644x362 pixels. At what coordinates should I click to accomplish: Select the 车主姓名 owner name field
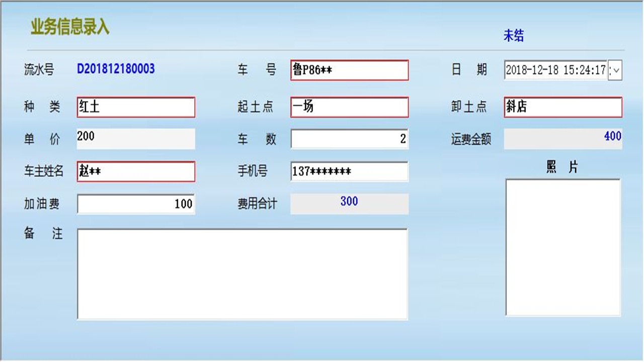(136, 171)
